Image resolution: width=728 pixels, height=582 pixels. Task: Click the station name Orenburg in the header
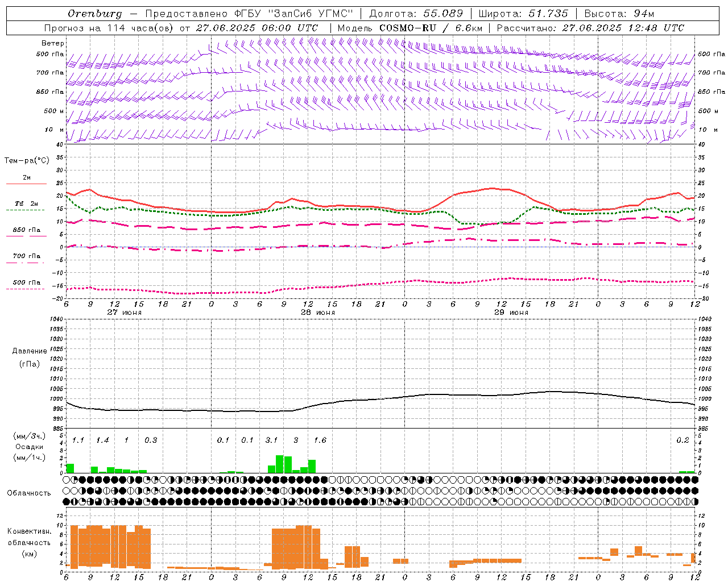click(94, 14)
